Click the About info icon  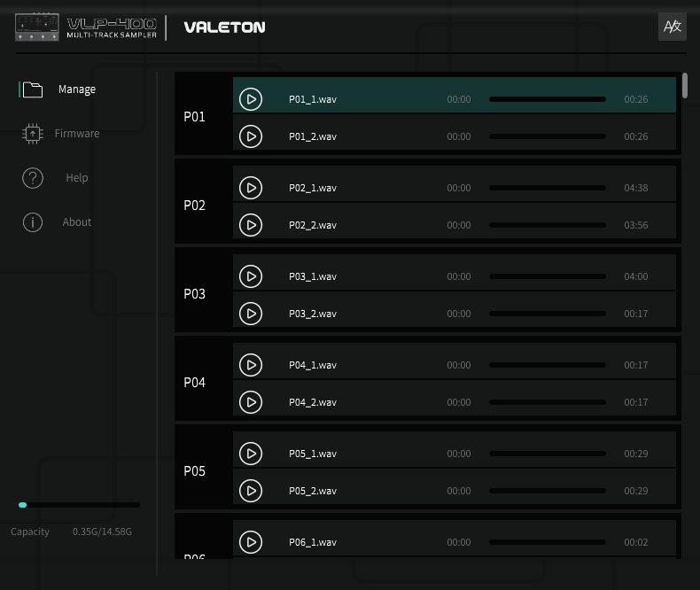pyautogui.click(x=33, y=221)
